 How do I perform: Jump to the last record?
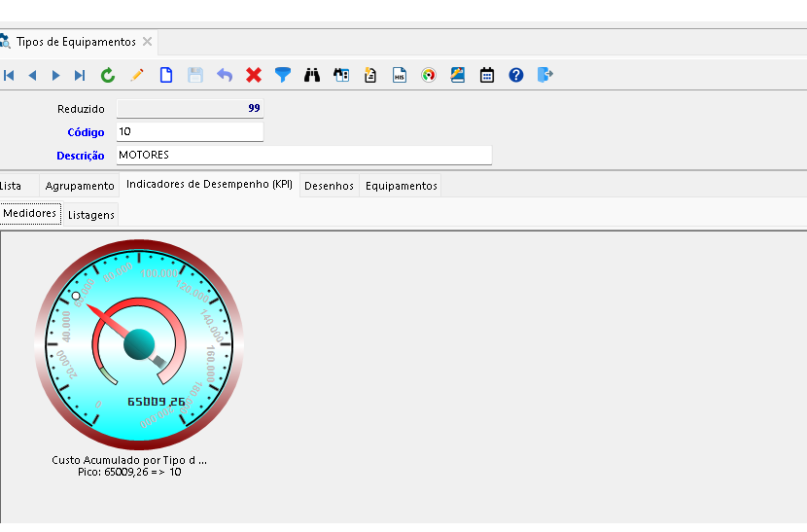[80, 75]
